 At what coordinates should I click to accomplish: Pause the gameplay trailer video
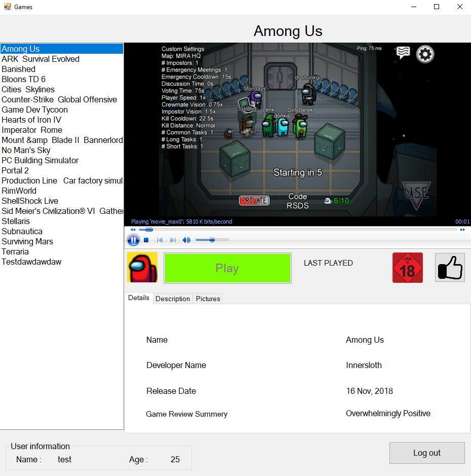pyautogui.click(x=133, y=240)
